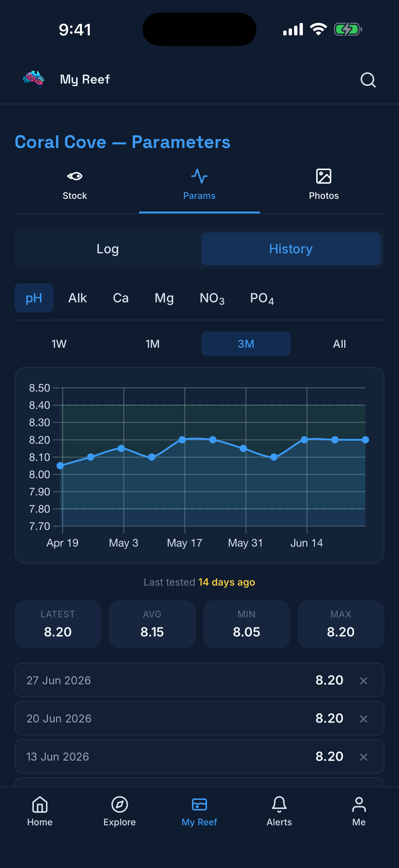Tap the last chart data point at 8.20
Image resolution: width=399 pixels, height=868 pixels.
(x=365, y=440)
